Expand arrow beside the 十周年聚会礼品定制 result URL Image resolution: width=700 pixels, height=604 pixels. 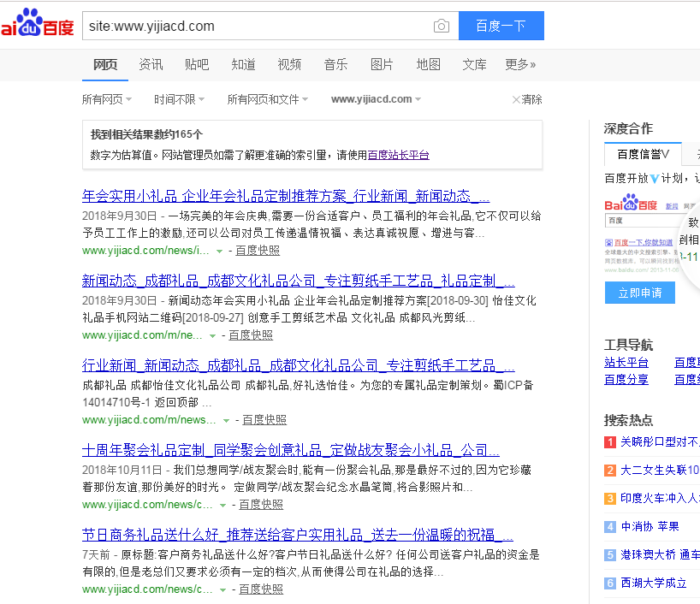point(222,506)
